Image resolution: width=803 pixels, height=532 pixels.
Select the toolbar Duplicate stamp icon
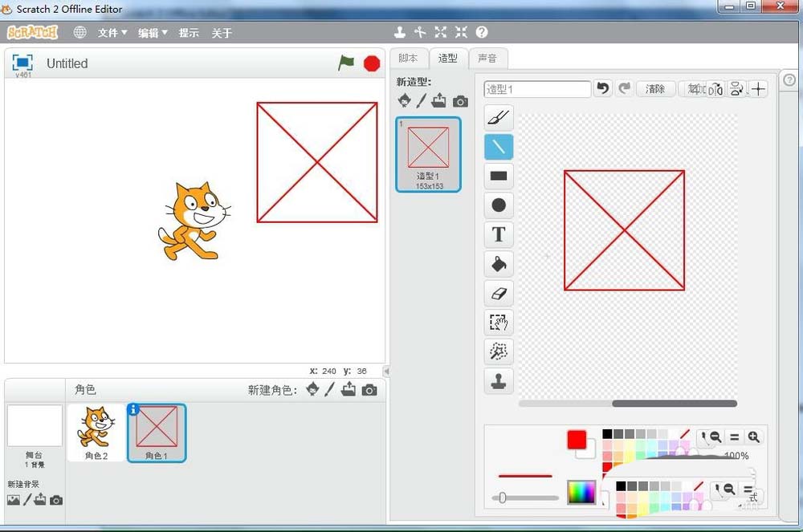(x=400, y=32)
